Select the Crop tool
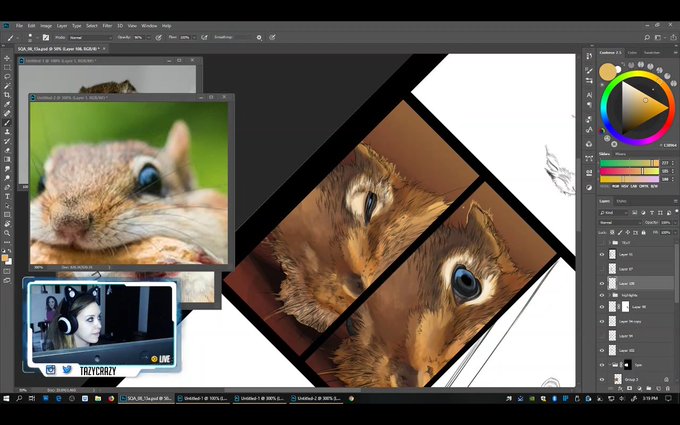This screenshot has width=680, height=425. click(x=7, y=95)
